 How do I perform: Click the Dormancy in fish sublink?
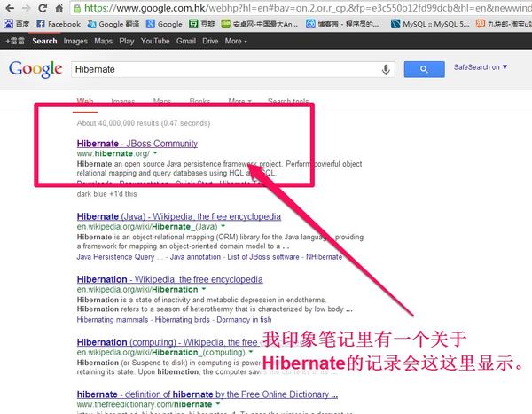point(244,320)
